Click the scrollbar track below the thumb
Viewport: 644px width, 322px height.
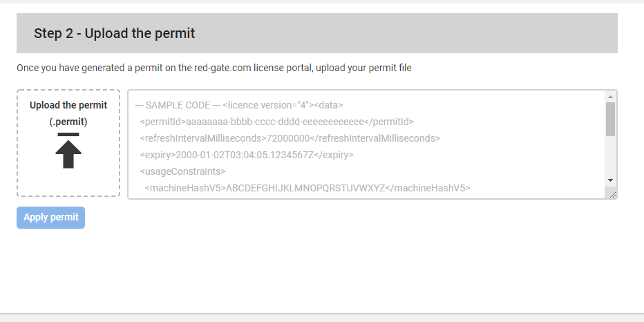point(610,156)
